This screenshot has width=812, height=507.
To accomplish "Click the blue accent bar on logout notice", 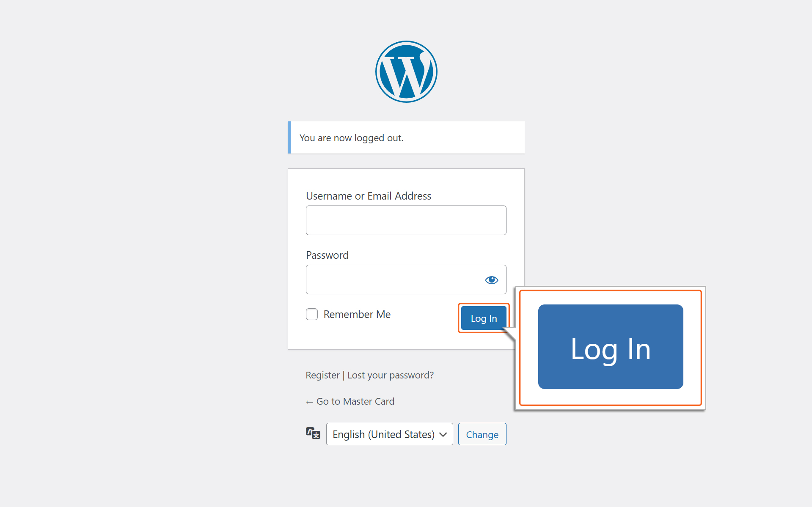I will [289, 137].
